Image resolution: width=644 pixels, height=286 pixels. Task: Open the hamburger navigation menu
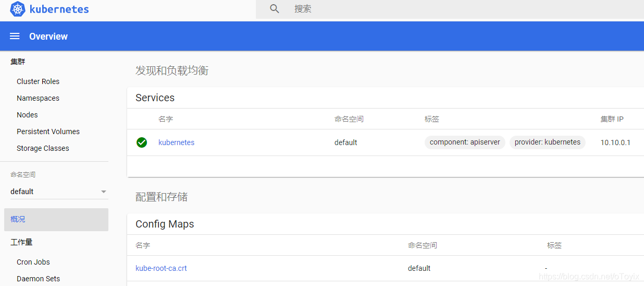click(x=15, y=36)
